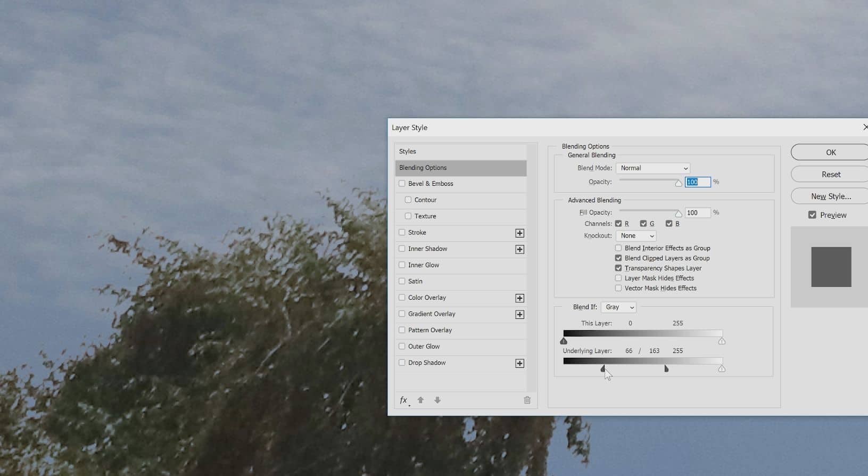Check the Color Overlay box
This screenshot has width=868, height=476.
point(402,298)
